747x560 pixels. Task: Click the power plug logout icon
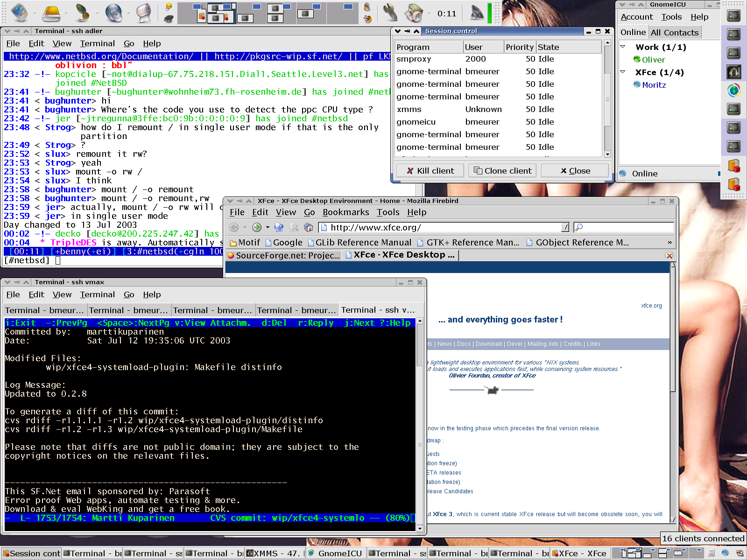click(x=367, y=18)
